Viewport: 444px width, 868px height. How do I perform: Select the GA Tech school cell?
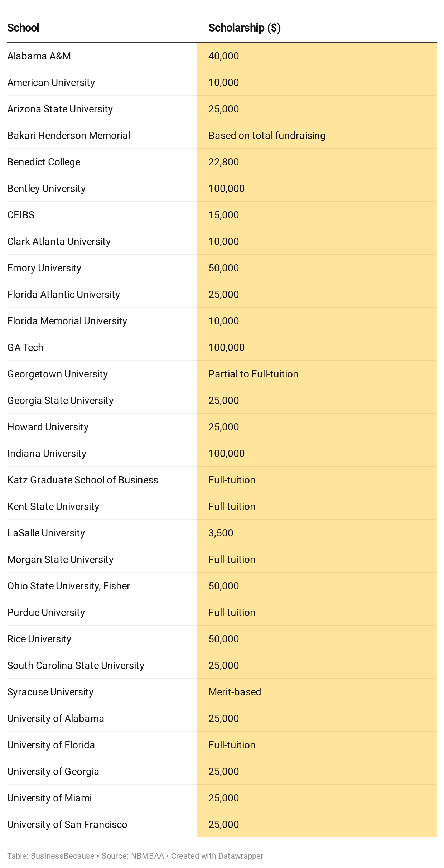pos(25,348)
